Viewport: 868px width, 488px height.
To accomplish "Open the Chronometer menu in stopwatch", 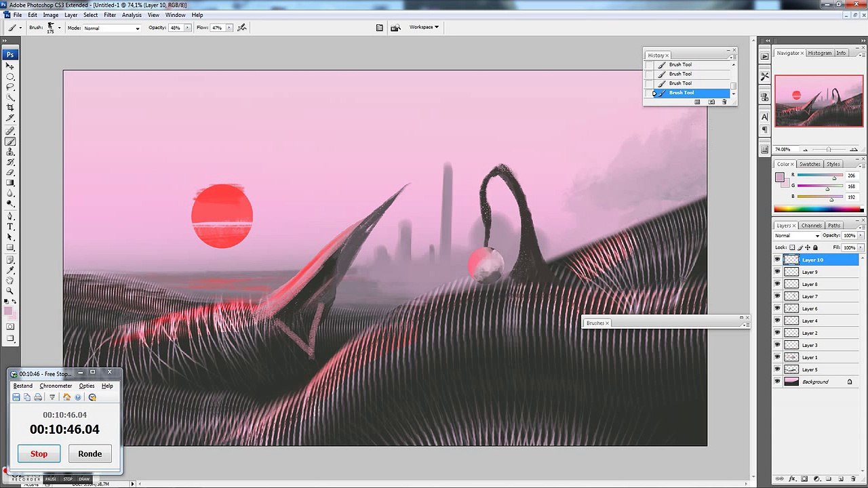I will 56,386.
